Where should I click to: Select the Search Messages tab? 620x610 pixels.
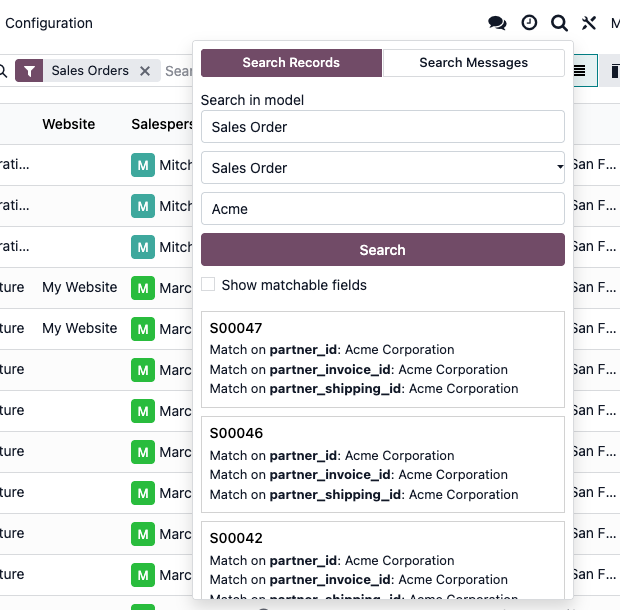point(473,62)
